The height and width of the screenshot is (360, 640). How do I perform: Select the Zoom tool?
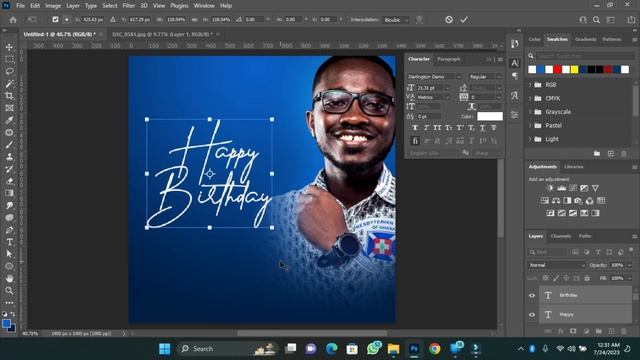pyautogui.click(x=9, y=291)
